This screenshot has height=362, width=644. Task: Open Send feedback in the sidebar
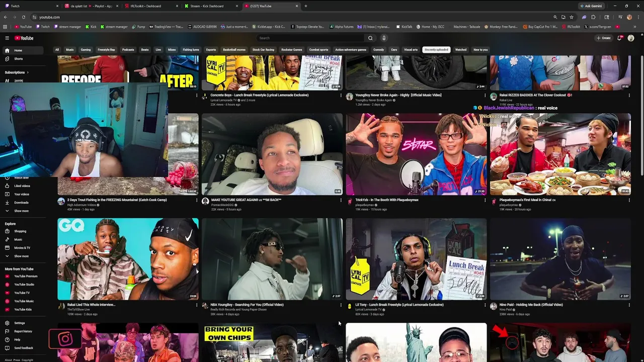pos(24,348)
